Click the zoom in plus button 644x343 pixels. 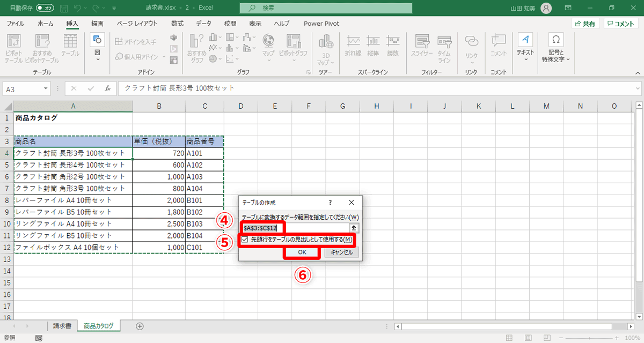[x=617, y=338]
